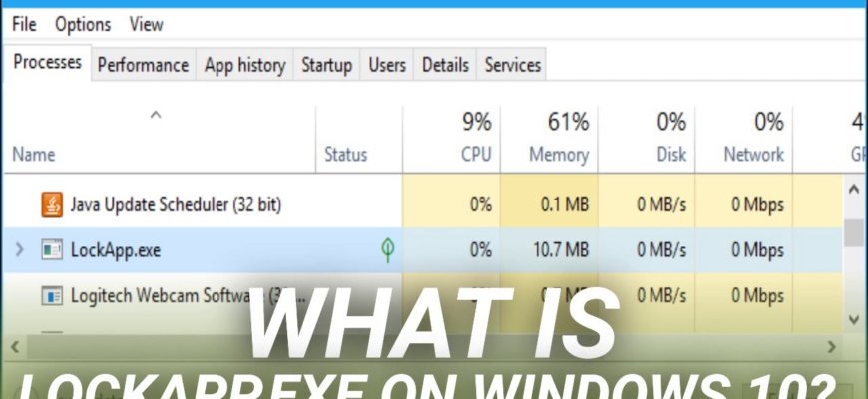This screenshot has width=868, height=399.
Task: Switch to the Performance tab
Action: pyautogui.click(x=144, y=65)
